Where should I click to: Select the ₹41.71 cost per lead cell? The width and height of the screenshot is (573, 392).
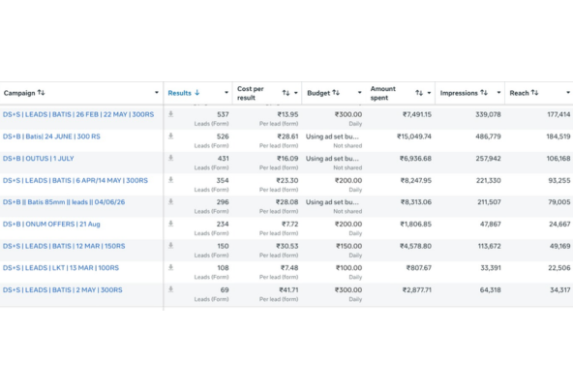click(x=288, y=290)
